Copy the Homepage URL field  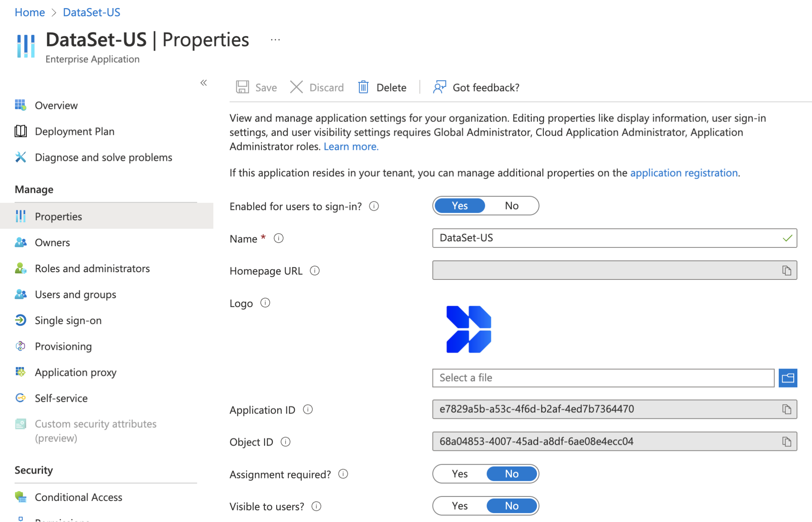point(786,271)
